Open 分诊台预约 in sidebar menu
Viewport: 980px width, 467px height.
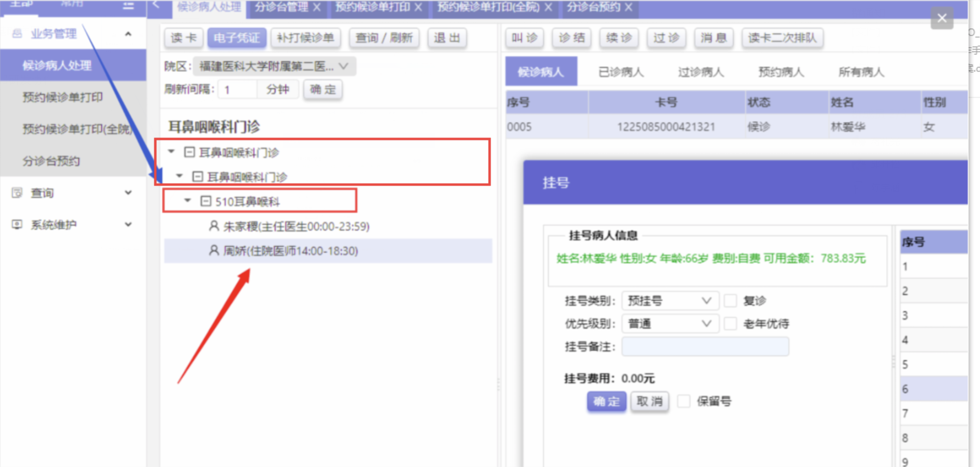51,161
